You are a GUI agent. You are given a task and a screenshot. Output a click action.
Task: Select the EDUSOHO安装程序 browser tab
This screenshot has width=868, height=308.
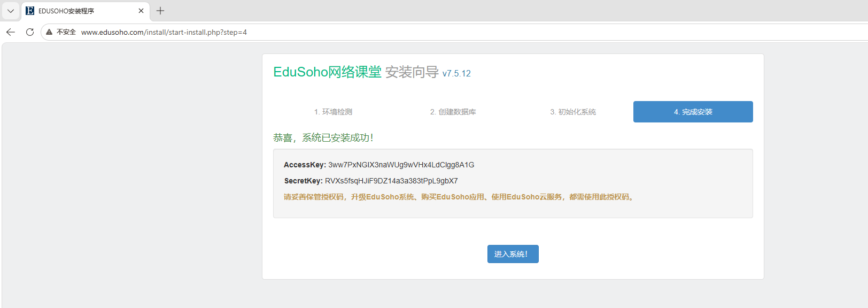pyautogui.click(x=86, y=11)
